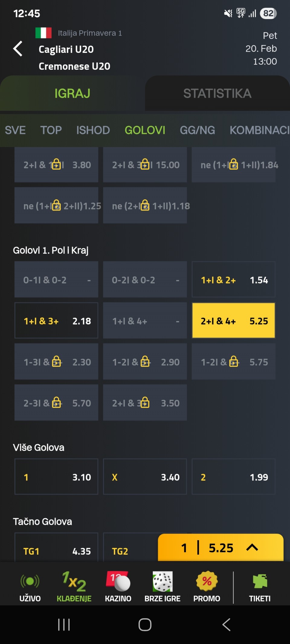This screenshot has height=644, width=290.
Task: Pick Više Golova option 2 at 1.99
Action: pyautogui.click(x=234, y=477)
